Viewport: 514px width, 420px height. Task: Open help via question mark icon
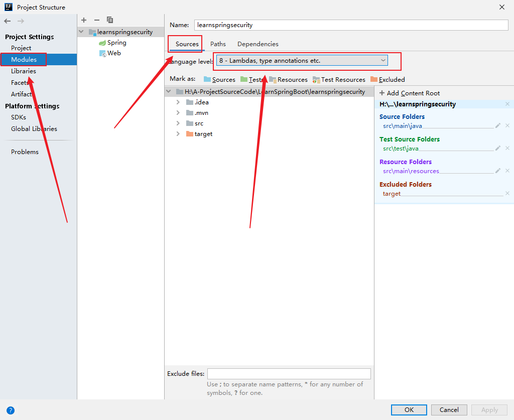tap(11, 410)
